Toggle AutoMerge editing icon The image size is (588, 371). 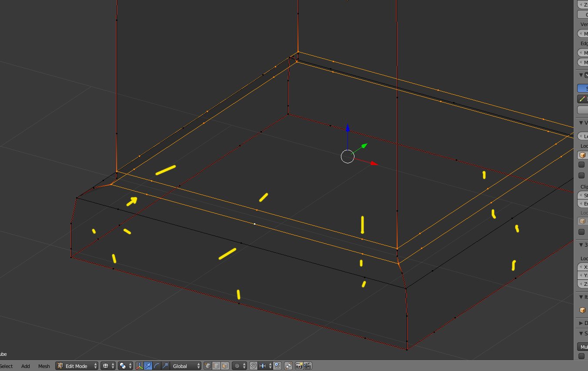coord(288,366)
